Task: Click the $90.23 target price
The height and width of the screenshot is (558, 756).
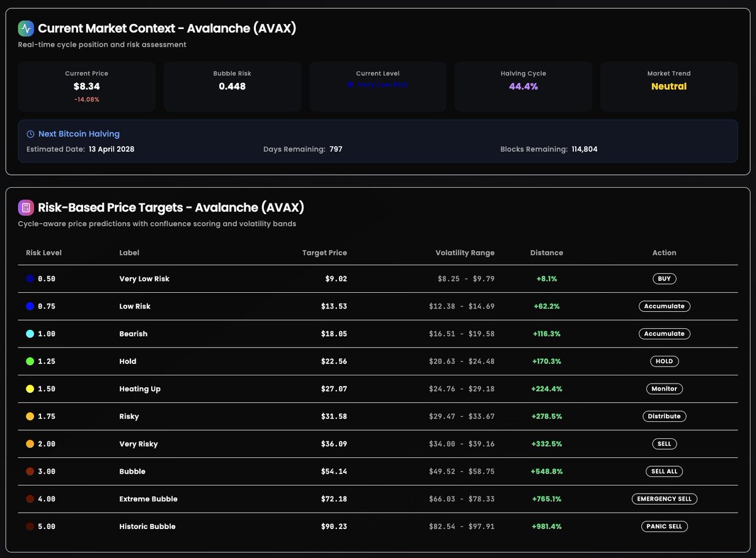Action: pyautogui.click(x=334, y=527)
